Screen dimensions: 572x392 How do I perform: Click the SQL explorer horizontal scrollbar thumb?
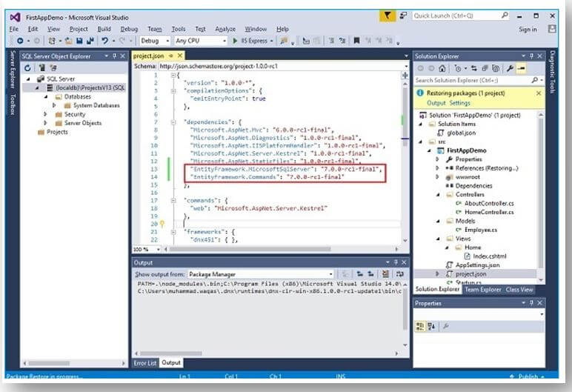pyautogui.click(x=49, y=363)
